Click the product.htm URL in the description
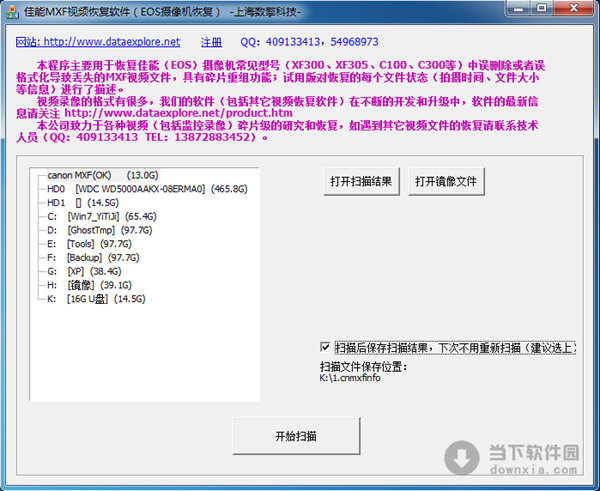The height and width of the screenshot is (491, 600). pos(178,113)
